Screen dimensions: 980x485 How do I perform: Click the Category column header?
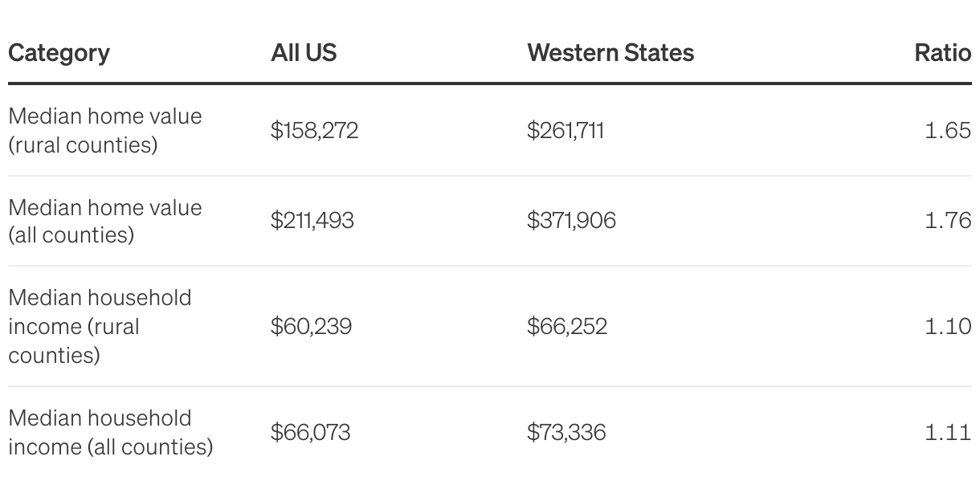tap(59, 53)
